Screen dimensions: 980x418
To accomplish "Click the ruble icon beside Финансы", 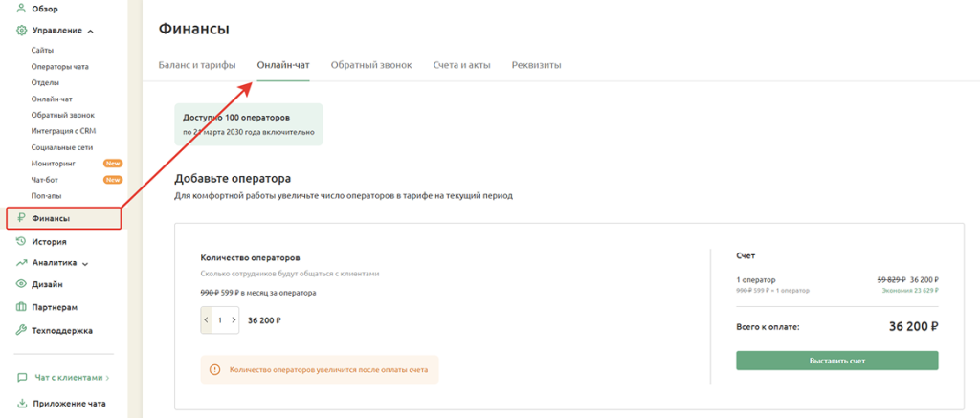I will 21,218.
